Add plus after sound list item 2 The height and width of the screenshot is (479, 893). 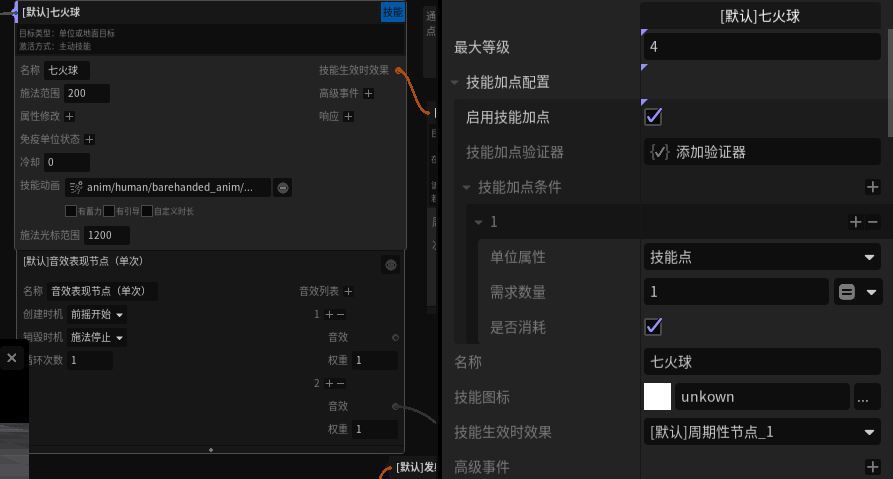pyautogui.click(x=329, y=383)
